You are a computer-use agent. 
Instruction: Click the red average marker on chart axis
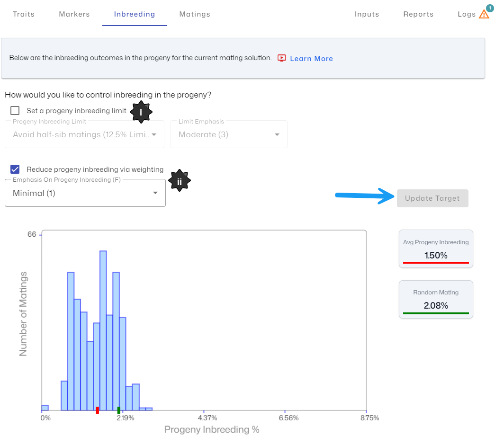[x=97, y=410]
